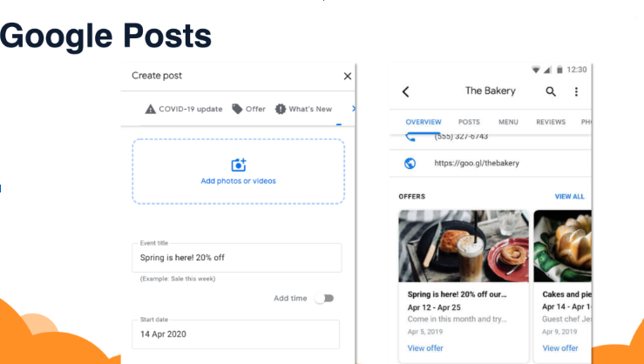
Task: Click View offer under Spring is here
Action: point(425,348)
